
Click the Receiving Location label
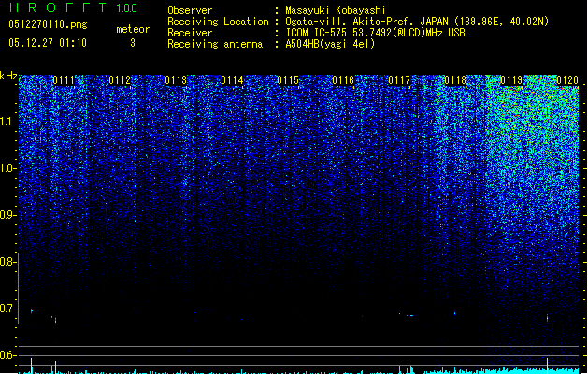[218, 22]
